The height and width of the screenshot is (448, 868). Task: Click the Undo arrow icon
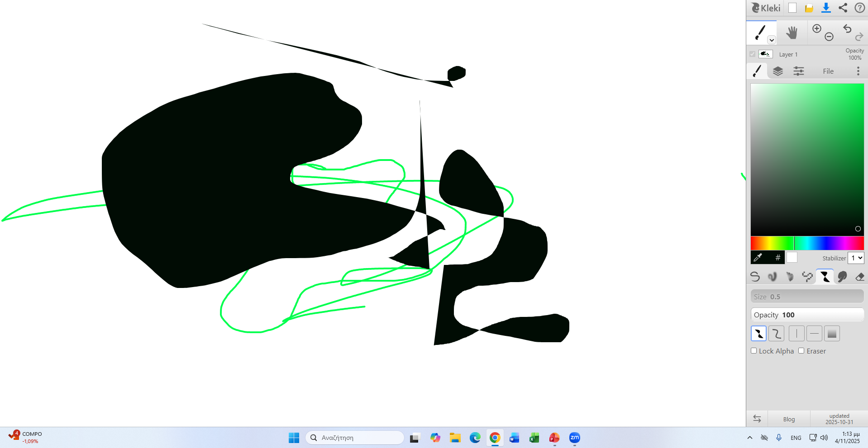[x=847, y=28]
